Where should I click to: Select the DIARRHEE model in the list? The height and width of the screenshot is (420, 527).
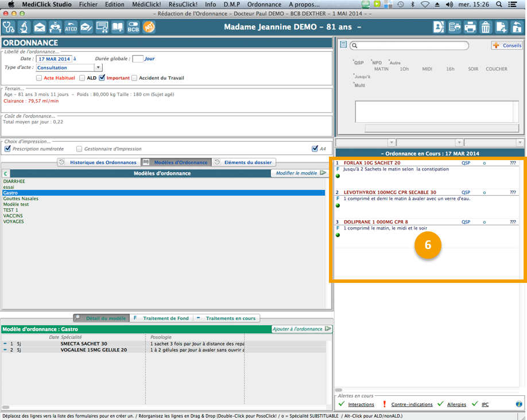tap(164, 181)
